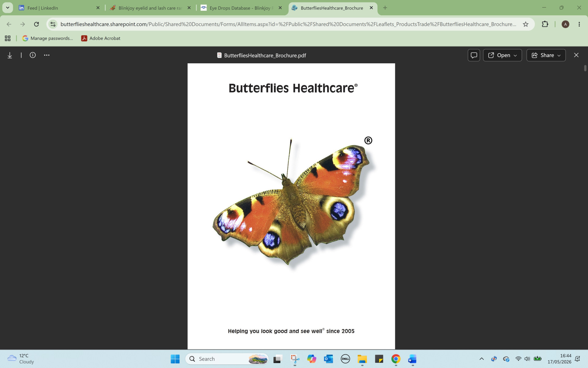Click the sharepoint URL address bar

(x=288, y=24)
